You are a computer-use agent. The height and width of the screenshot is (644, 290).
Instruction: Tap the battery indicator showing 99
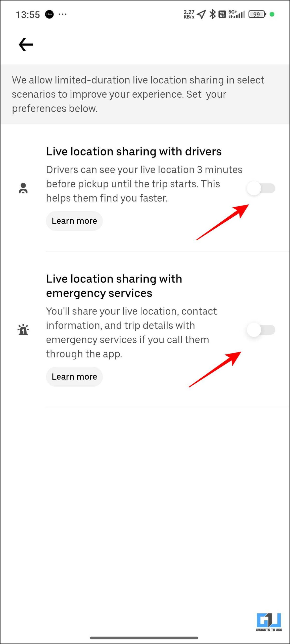[257, 14]
